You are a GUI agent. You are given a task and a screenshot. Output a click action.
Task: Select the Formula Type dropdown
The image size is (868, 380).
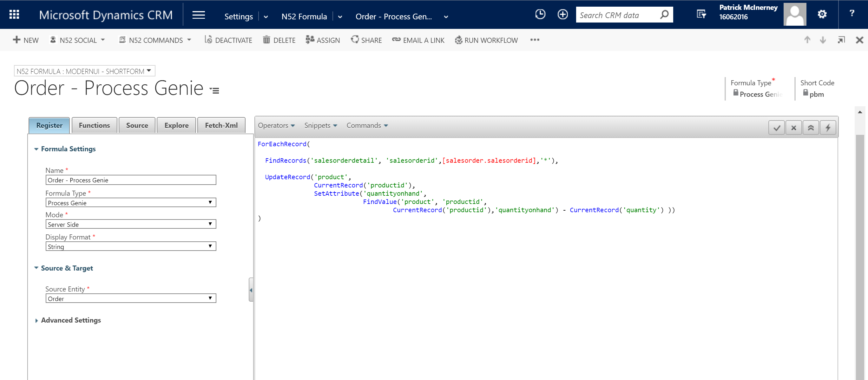coord(130,202)
